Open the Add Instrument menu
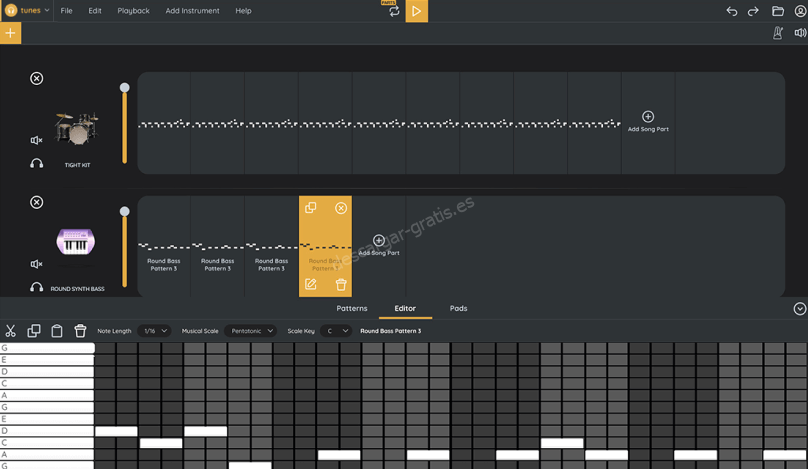The height and width of the screenshot is (469, 808). (x=192, y=11)
